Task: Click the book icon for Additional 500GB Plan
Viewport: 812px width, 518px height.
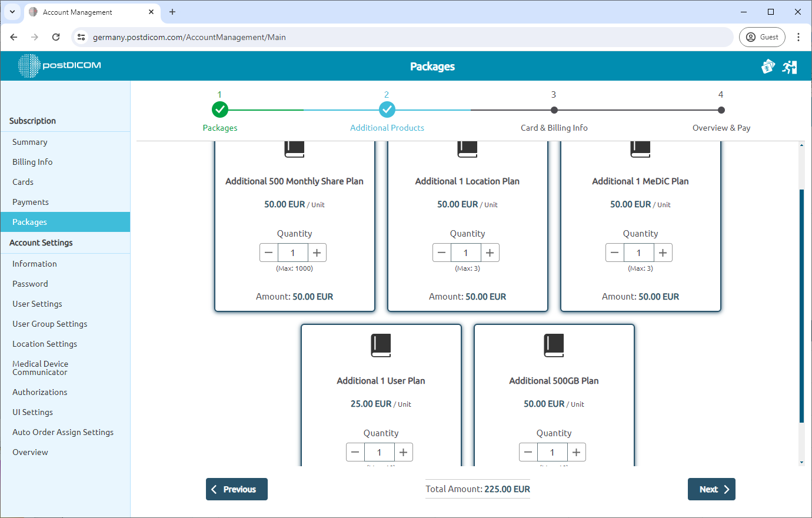Action: pos(554,346)
